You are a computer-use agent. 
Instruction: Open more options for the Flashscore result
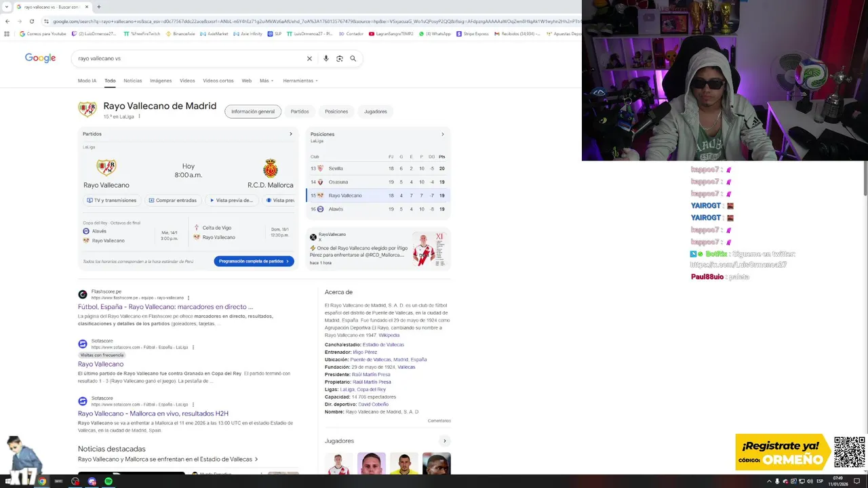[189, 298]
